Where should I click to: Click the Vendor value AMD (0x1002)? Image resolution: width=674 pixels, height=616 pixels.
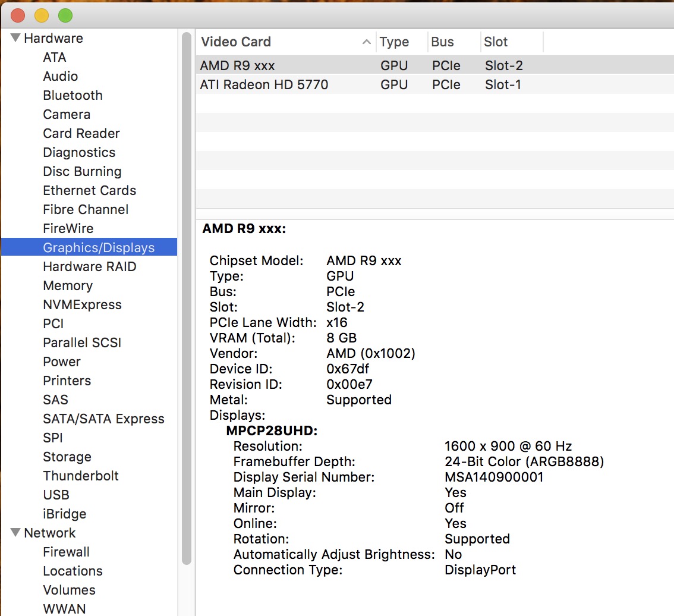[371, 353]
